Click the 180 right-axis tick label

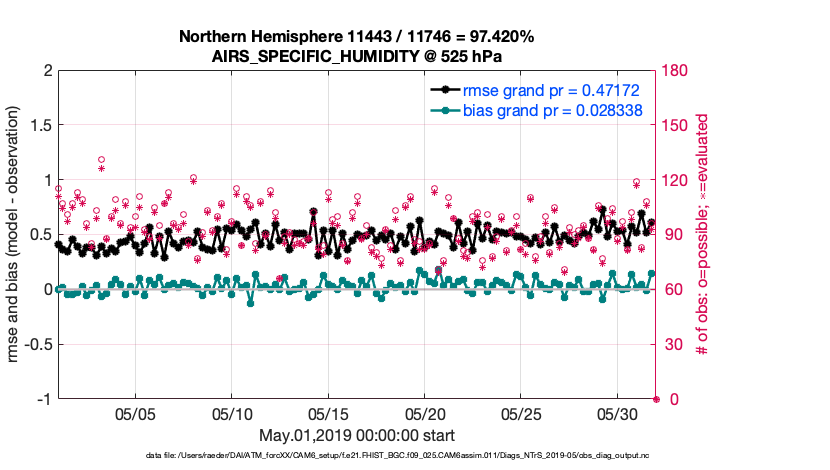(x=677, y=71)
